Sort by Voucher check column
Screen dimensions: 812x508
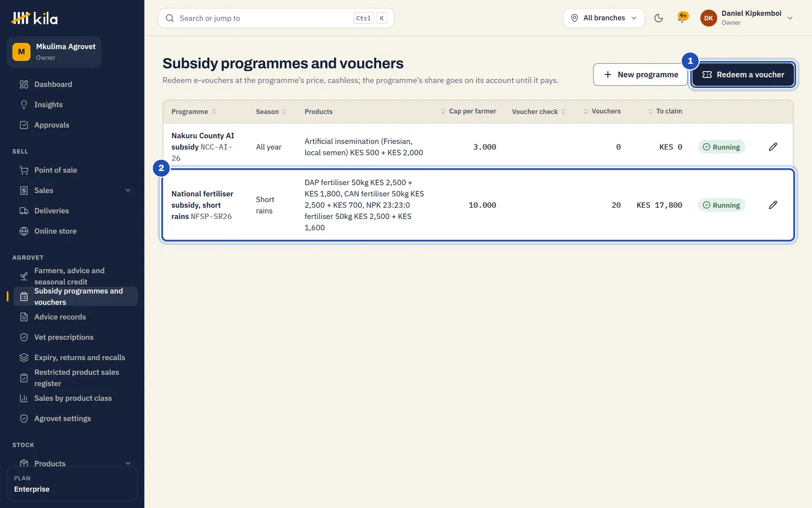pyautogui.click(x=539, y=112)
